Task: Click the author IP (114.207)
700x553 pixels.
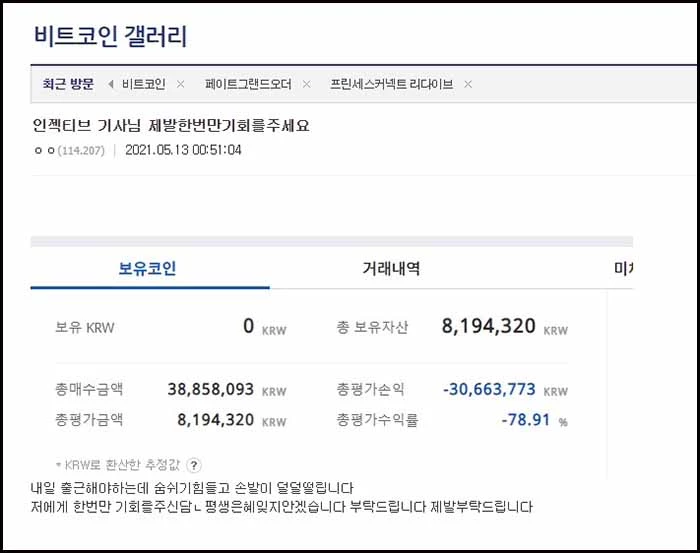Action: [81, 150]
